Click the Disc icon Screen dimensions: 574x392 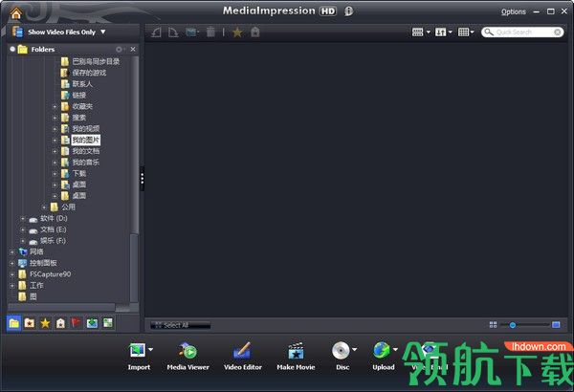341,350
